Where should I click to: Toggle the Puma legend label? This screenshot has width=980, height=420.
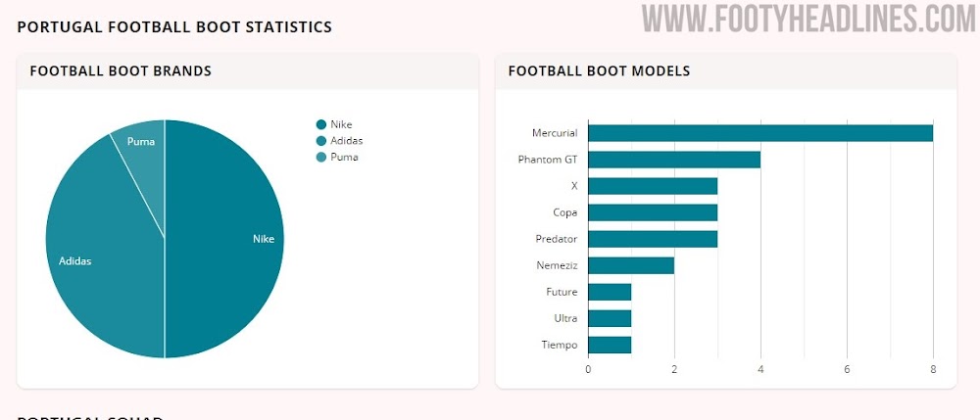click(x=344, y=157)
